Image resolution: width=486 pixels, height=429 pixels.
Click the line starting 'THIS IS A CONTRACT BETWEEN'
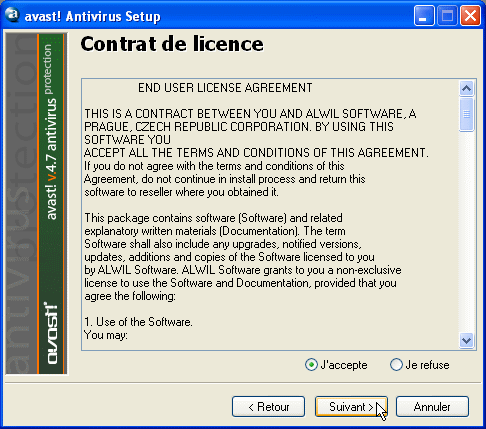[x=250, y=114]
